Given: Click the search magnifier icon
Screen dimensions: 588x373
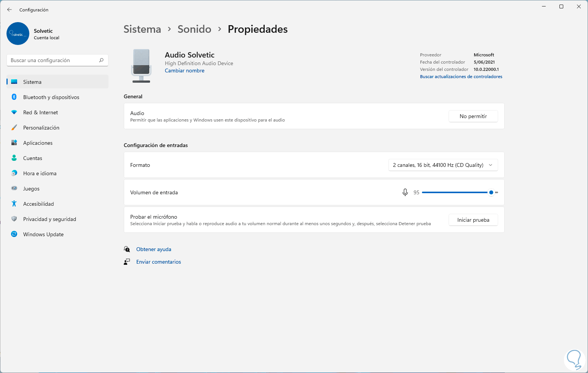Looking at the screenshot, I should pos(101,60).
